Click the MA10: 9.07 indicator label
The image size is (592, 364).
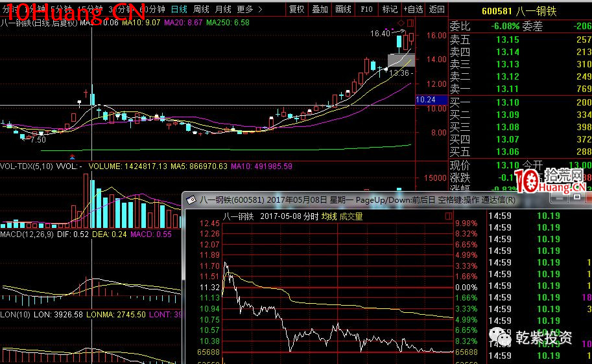[x=141, y=23]
